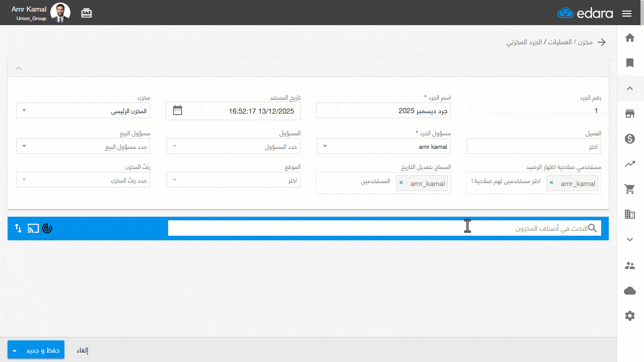Image resolution: width=644 pixels, height=362 pixels.
Task: Open the مسؤول البيع dropdown
Action: tap(83, 146)
